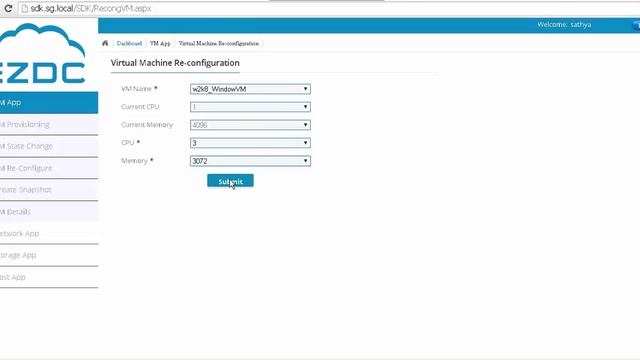
Task: Click the browser reload icon
Action: (x=8, y=8)
